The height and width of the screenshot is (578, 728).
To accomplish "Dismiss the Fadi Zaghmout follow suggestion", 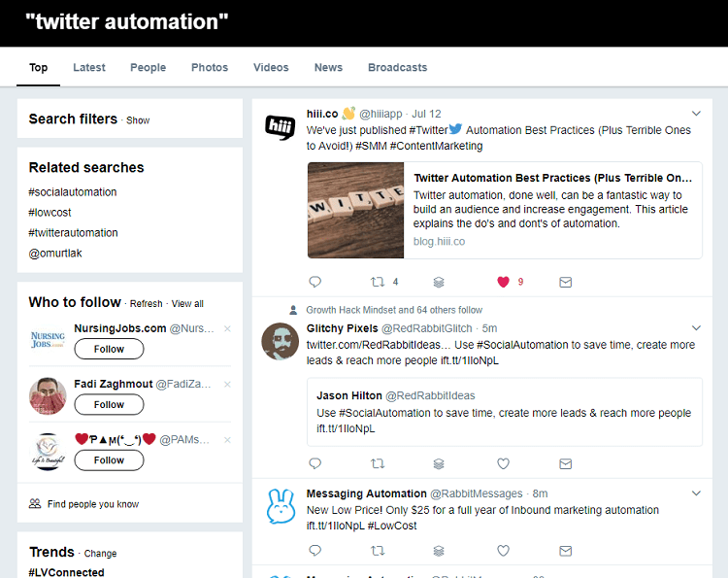I will point(227,385).
